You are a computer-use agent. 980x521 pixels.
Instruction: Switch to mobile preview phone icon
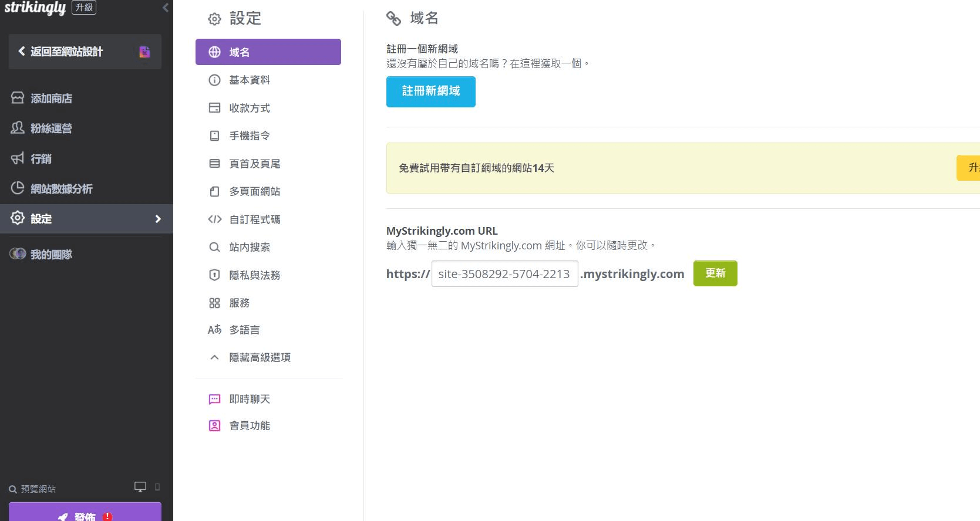pos(157,487)
